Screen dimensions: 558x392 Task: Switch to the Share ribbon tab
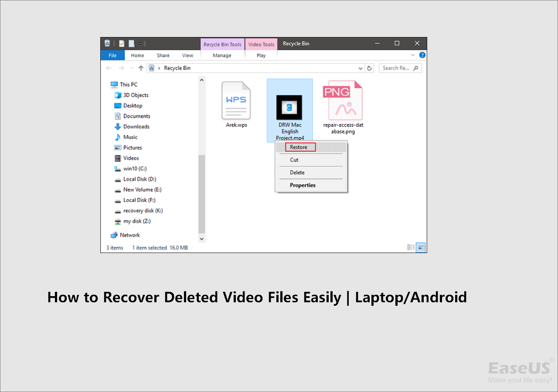pos(163,55)
